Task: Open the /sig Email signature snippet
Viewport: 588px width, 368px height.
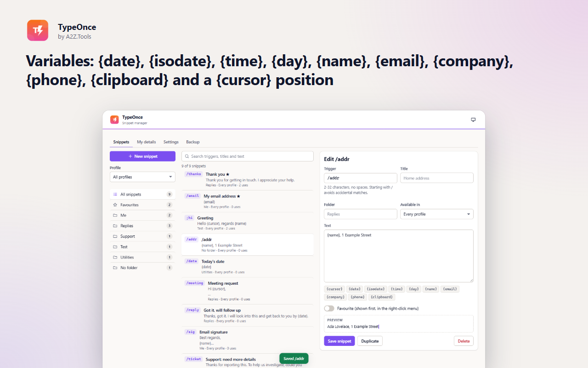Action: coord(248,339)
